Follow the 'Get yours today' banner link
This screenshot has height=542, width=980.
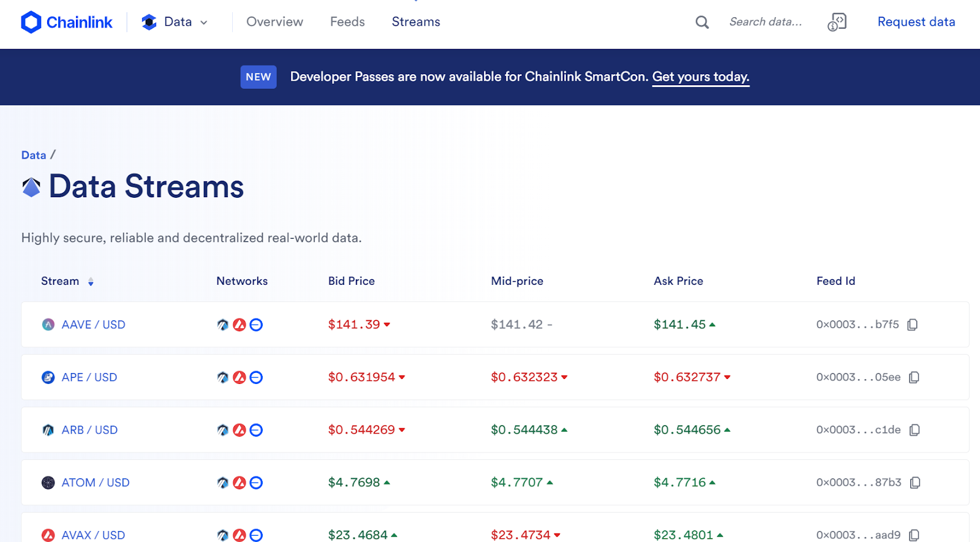tap(700, 77)
